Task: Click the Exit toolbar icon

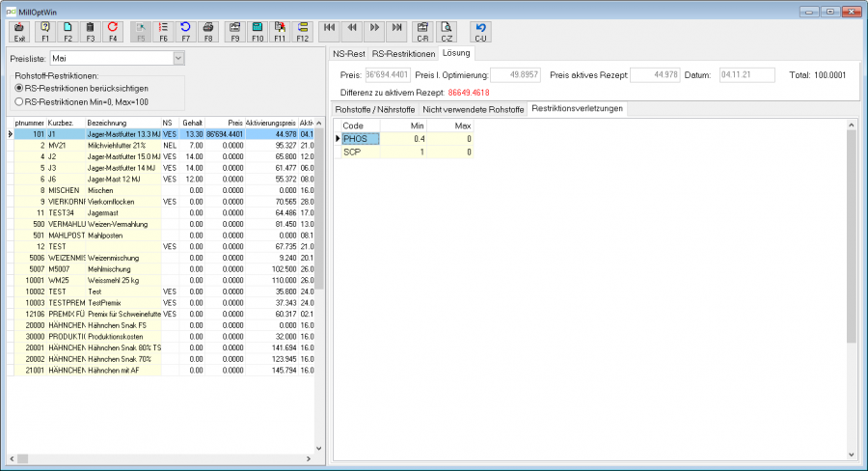Action: (x=19, y=32)
